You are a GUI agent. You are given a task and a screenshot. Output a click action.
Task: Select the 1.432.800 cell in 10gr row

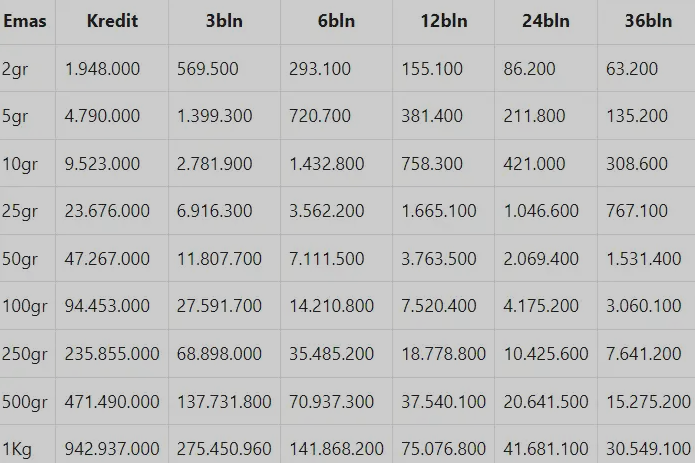pos(327,164)
